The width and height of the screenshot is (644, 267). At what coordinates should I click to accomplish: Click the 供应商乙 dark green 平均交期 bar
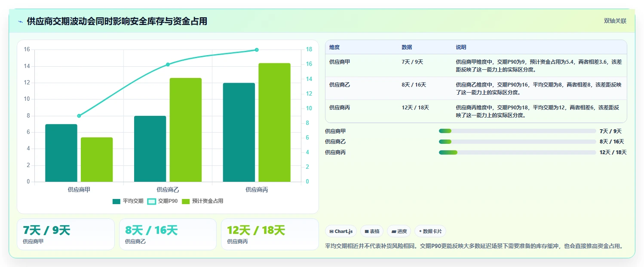pyautogui.click(x=150, y=149)
